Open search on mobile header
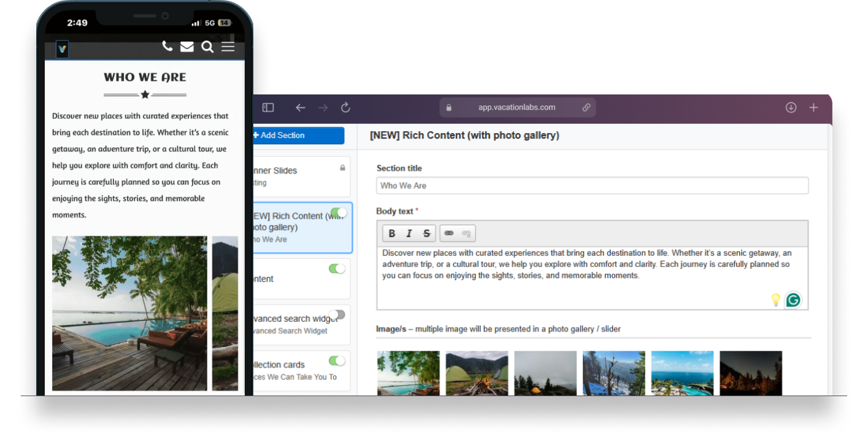Viewport: 868px width, 436px height. tap(207, 47)
